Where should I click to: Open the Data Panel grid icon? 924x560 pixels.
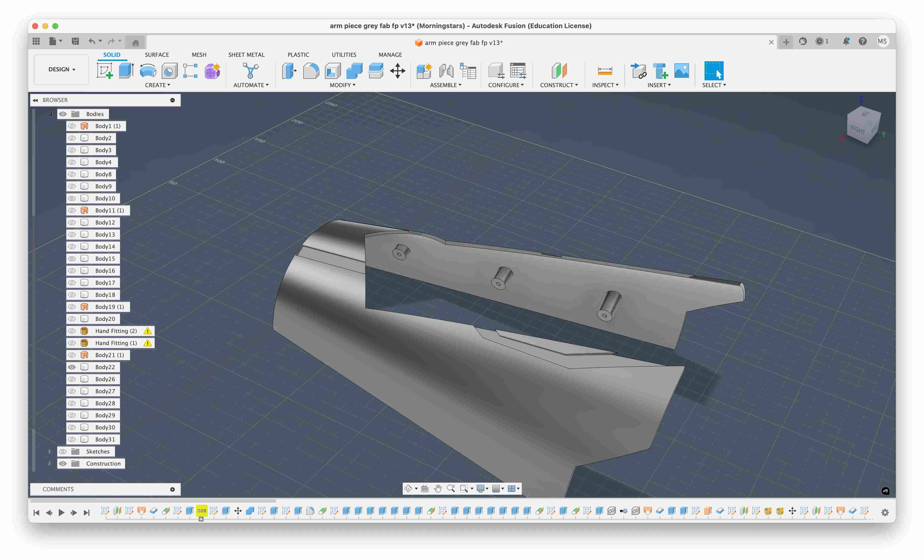(36, 41)
